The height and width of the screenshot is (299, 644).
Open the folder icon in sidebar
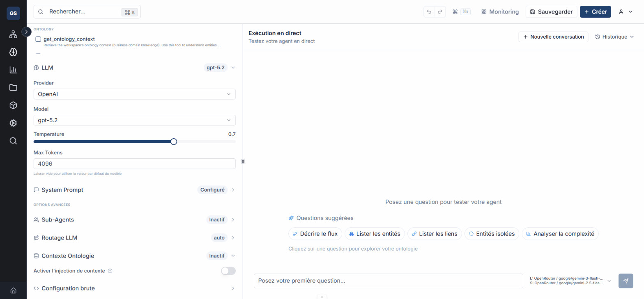click(x=13, y=87)
